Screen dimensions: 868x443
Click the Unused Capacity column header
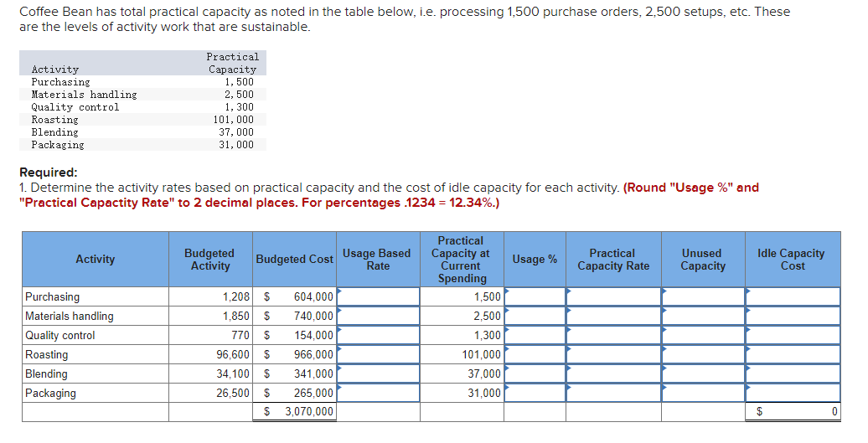(703, 260)
